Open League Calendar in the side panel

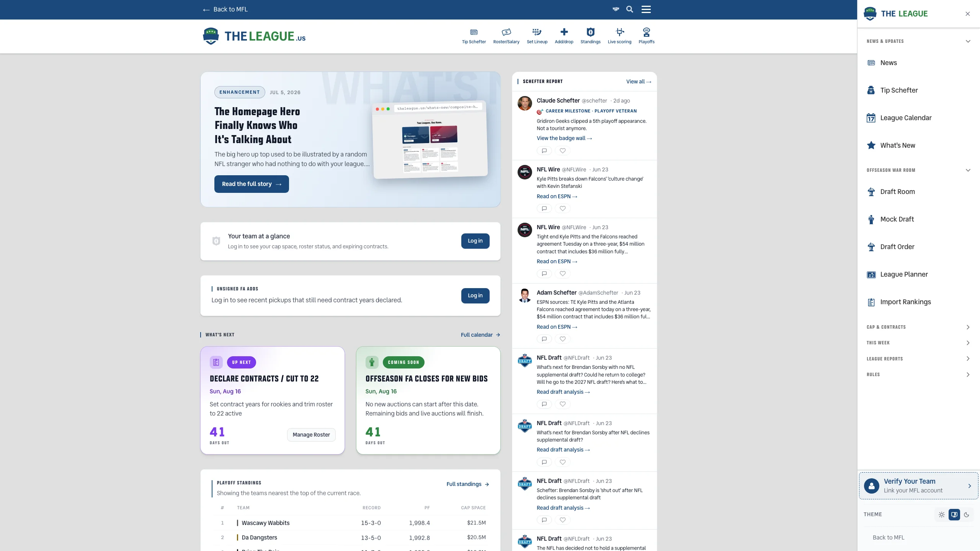[x=918, y=118]
